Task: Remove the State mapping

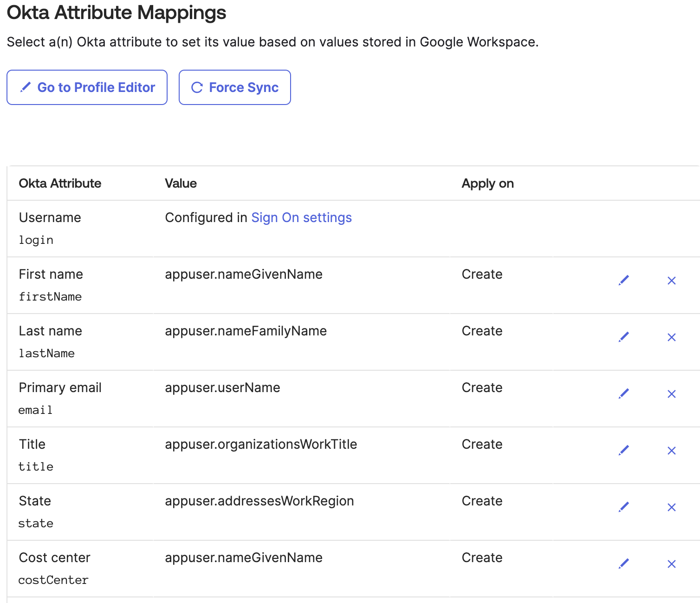Action: tap(671, 507)
